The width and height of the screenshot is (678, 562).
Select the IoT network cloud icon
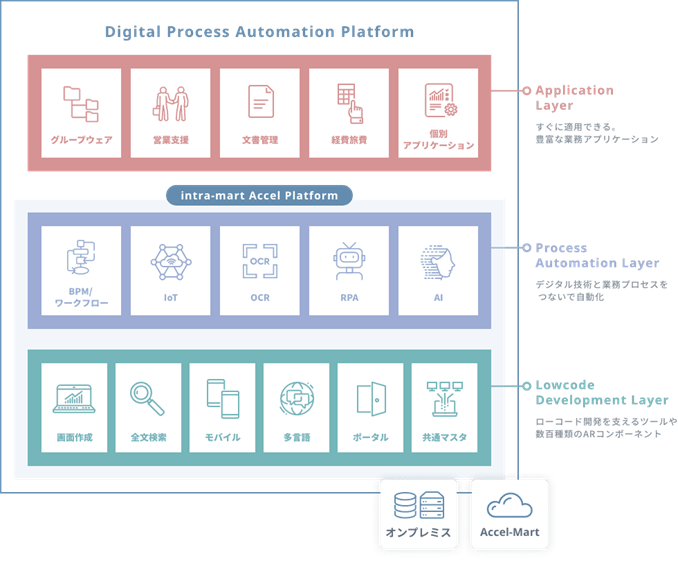pyautogui.click(x=171, y=262)
